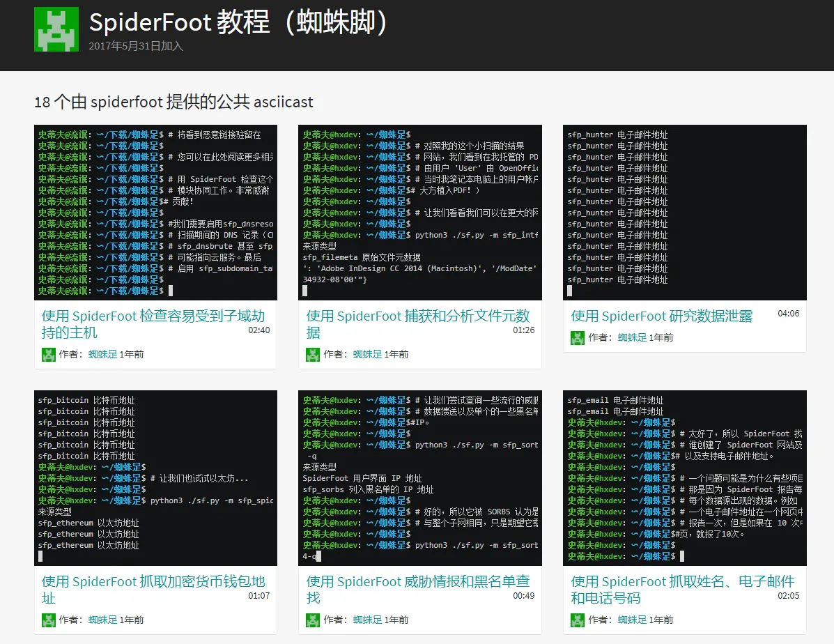Viewport: 834px width, 644px height.
Task: Click 蜘蛛足 author link under data breach card
Action: [632, 337]
